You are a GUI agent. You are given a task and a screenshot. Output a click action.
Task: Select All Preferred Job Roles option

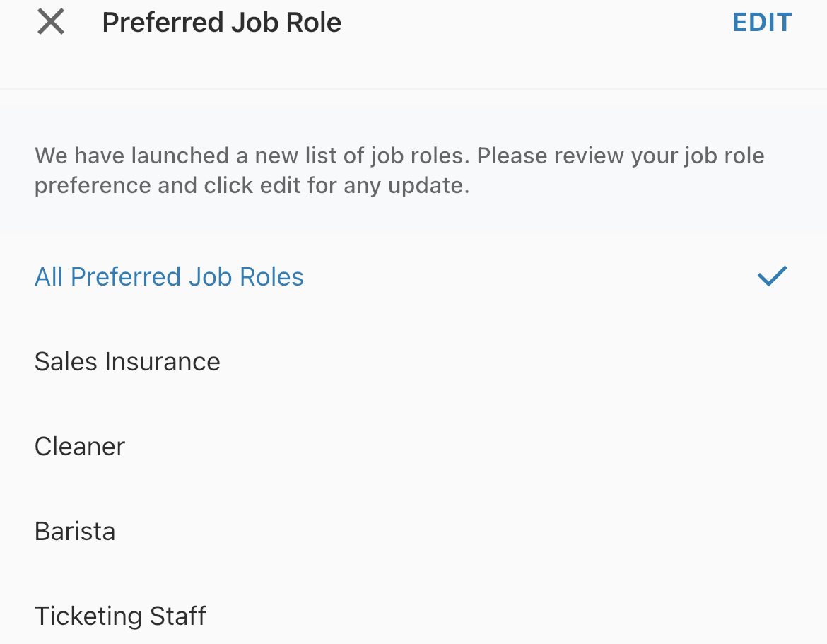(x=169, y=276)
